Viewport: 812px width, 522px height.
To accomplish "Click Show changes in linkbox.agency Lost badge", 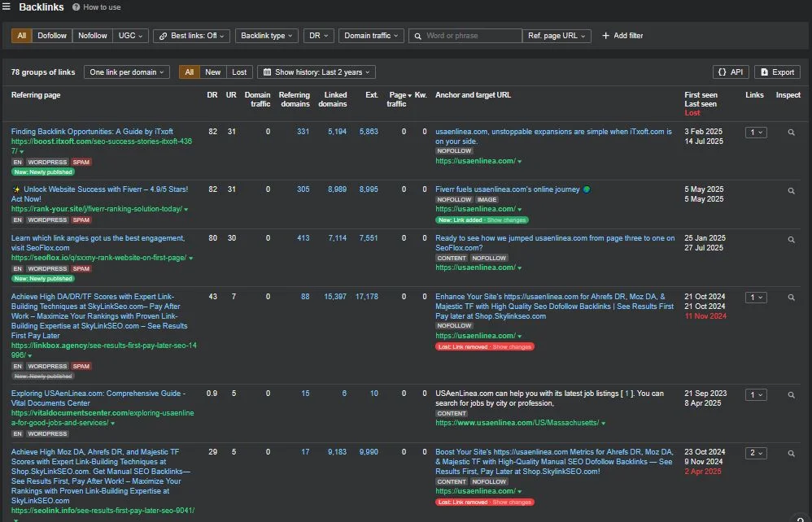I will pyautogui.click(x=512, y=347).
